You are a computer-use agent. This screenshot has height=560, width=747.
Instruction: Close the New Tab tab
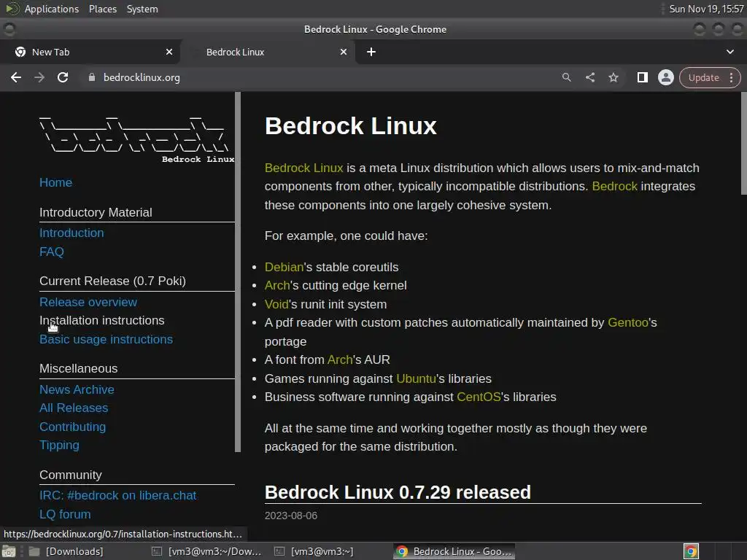(x=169, y=52)
